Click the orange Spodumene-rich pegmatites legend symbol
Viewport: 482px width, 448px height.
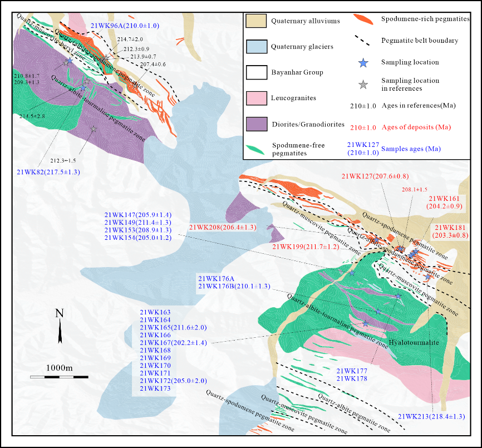pyautogui.click(x=364, y=20)
